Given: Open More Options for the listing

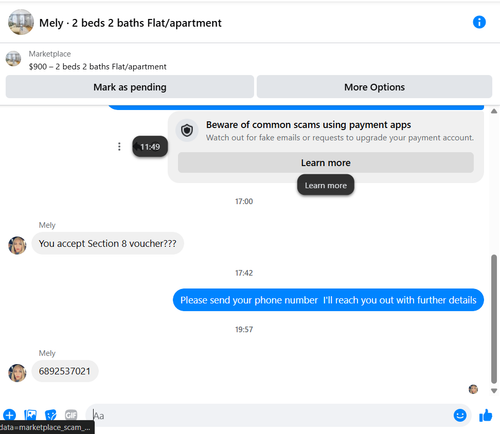Looking at the screenshot, I should [374, 87].
